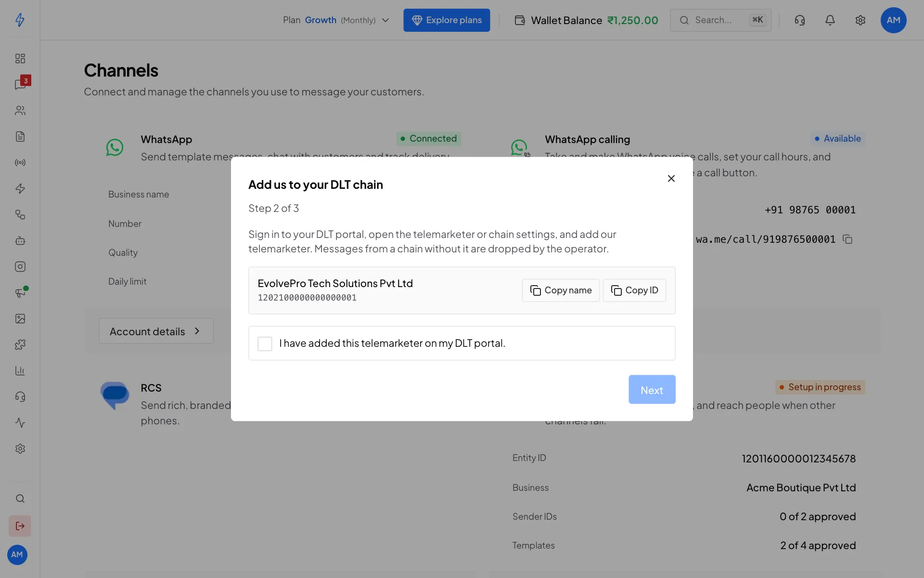924x578 pixels.
Task: Open Account details chevron button
Action: pyautogui.click(x=156, y=331)
